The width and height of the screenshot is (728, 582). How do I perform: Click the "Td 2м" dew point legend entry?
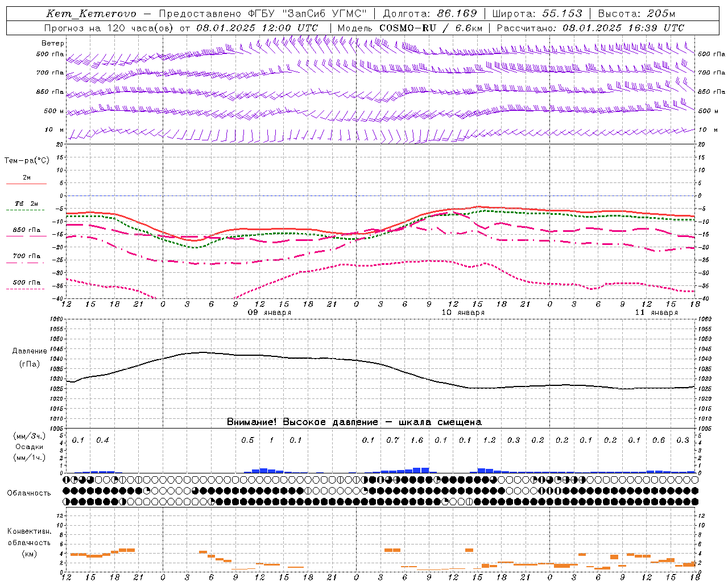click(x=27, y=203)
